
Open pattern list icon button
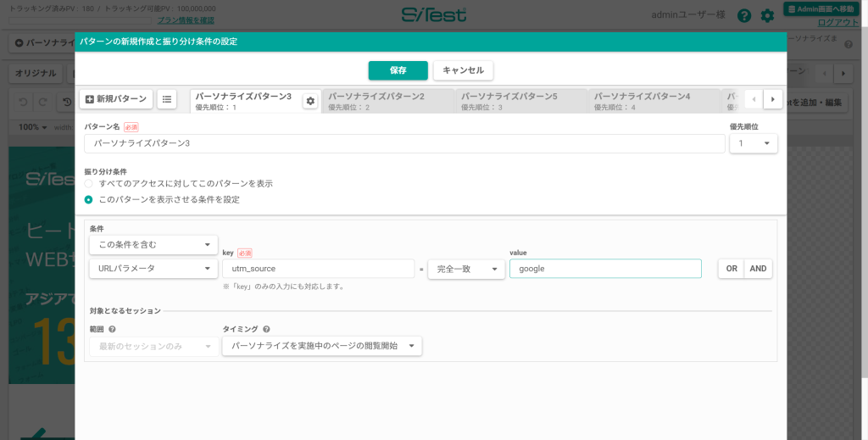pyautogui.click(x=167, y=99)
